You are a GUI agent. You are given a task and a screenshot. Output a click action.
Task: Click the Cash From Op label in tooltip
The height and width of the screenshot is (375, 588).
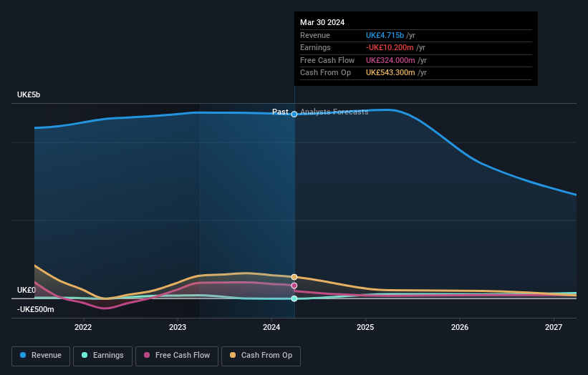coord(325,73)
